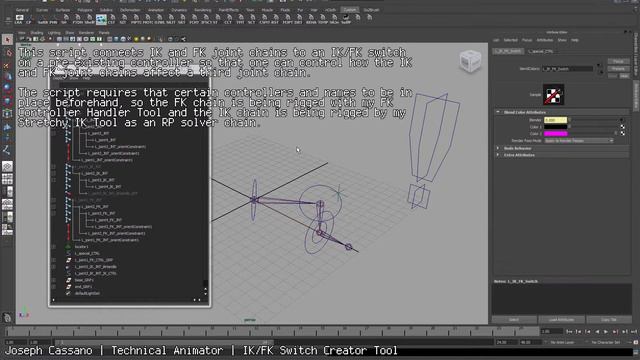Collapse the Blend Color Attributes section

(498, 112)
